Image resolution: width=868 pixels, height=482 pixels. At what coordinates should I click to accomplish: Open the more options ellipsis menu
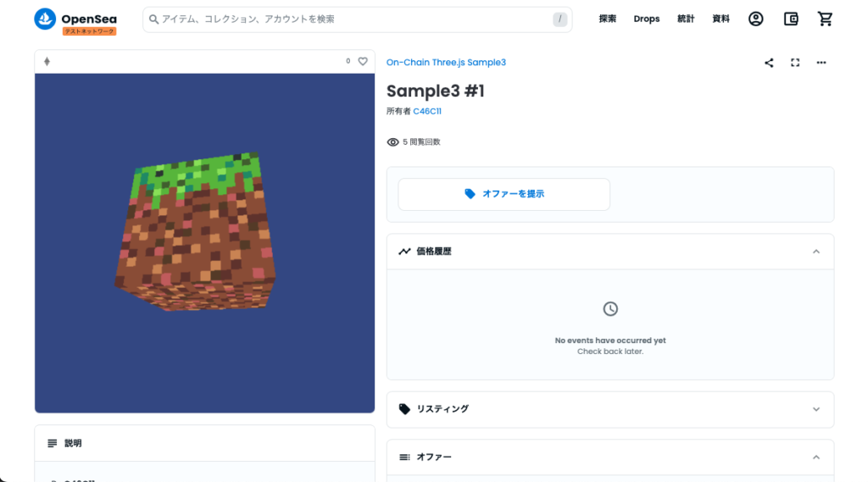(x=821, y=63)
